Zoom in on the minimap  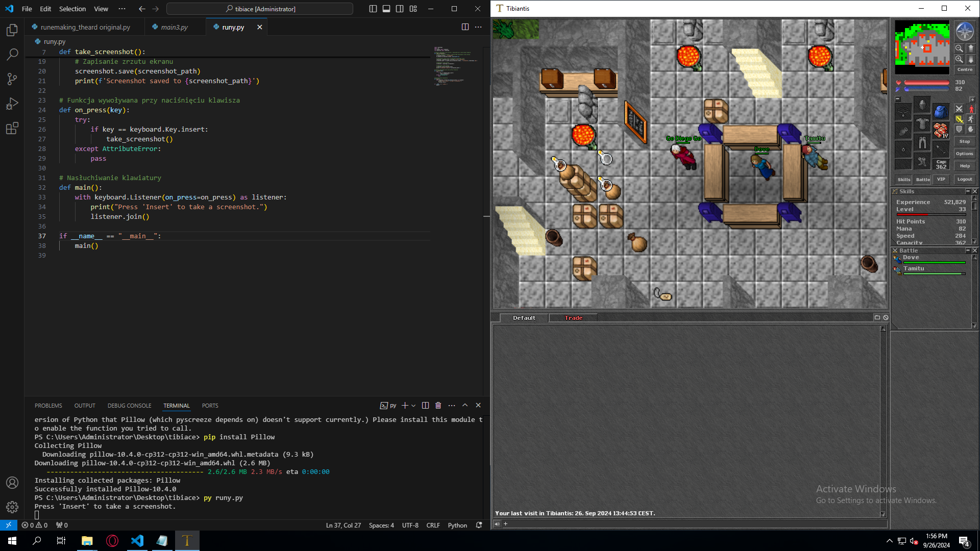(x=959, y=59)
